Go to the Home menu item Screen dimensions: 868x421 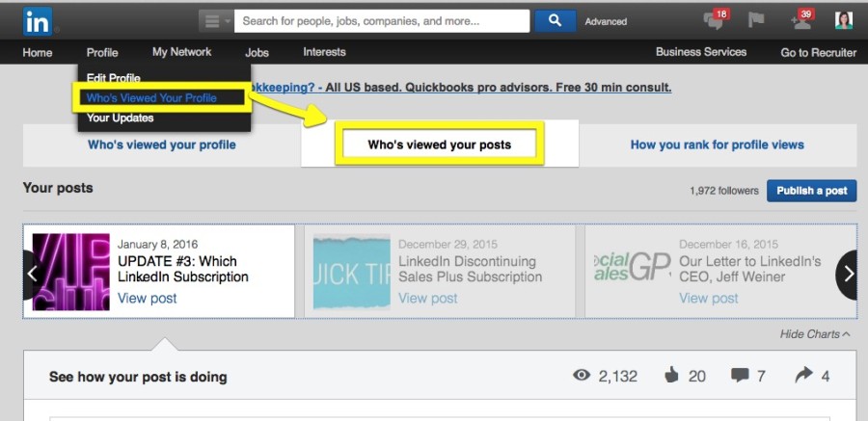pyautogui.click(x=38, y=53)
